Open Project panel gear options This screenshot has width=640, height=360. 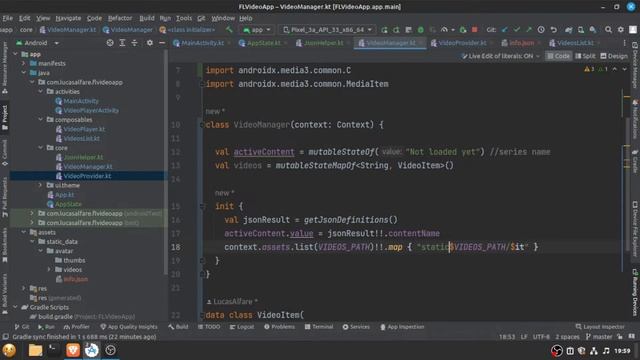[x=150, y=43]
